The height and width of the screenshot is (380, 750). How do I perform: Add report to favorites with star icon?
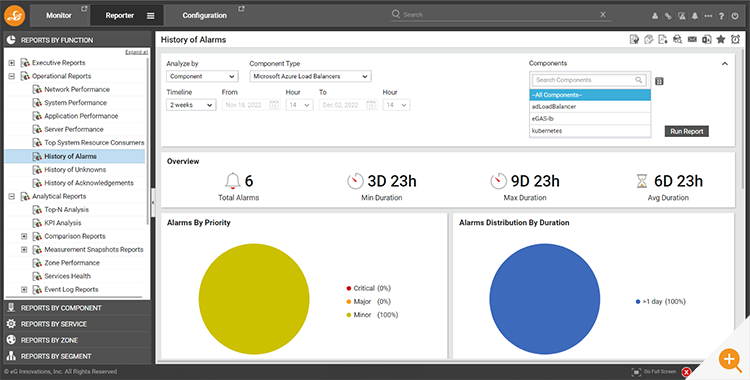click(x=720, y=39)
